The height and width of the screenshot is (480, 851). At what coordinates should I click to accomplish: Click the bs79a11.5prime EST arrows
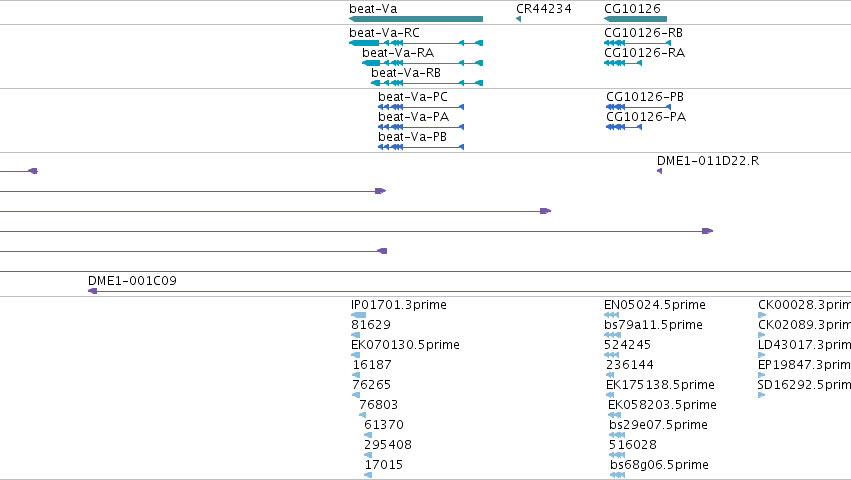coord(612,335)
